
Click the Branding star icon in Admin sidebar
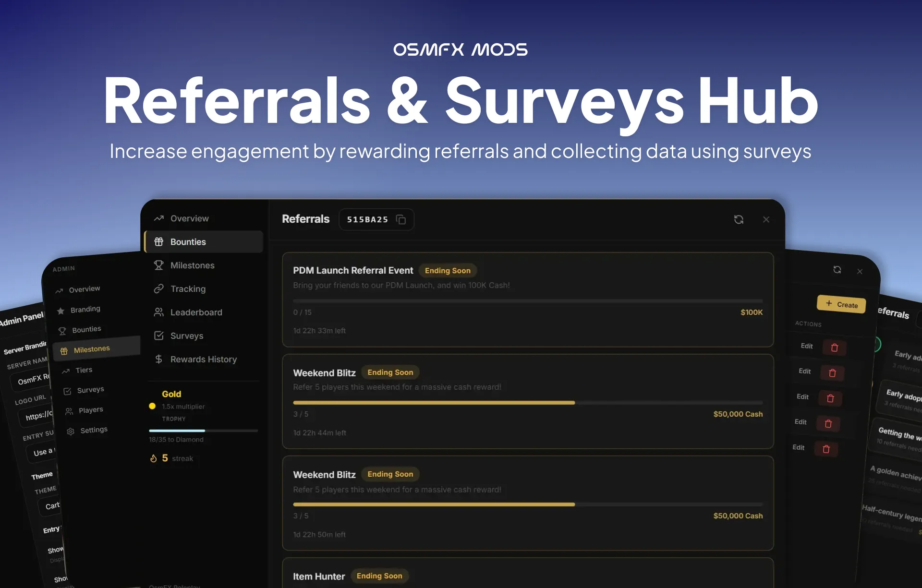click(x=61, y=311)
